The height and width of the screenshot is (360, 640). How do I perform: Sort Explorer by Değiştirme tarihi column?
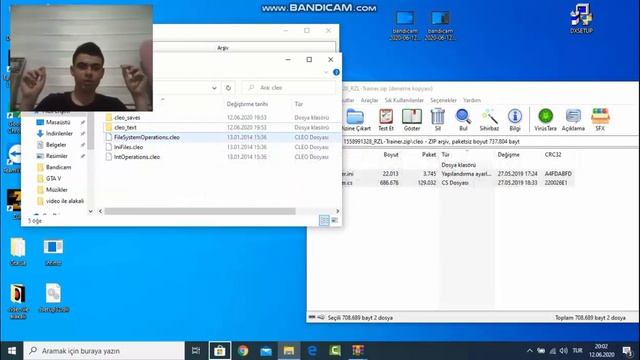point(247,104)
